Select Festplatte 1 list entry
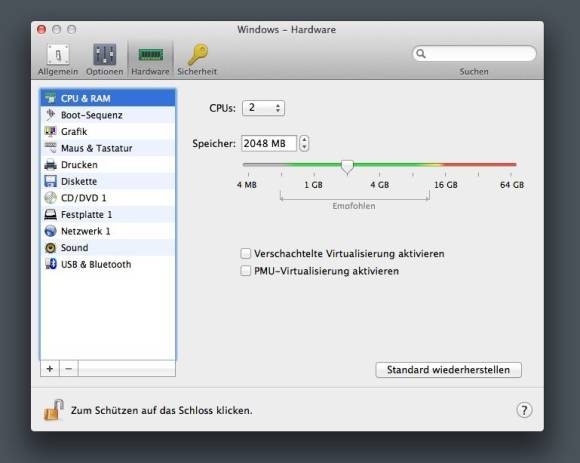Screen dimensions: 580x463 pos(108,214)
